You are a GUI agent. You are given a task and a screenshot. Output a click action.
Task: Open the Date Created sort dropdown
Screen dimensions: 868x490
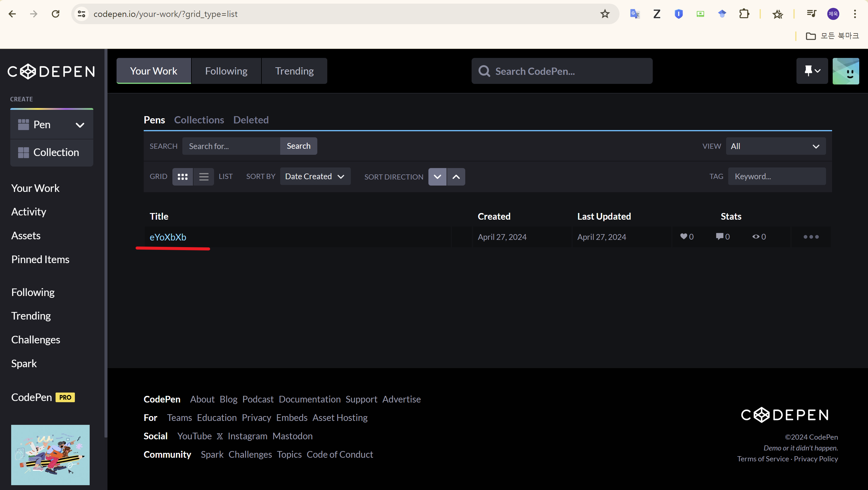click(x=315, y=177)
